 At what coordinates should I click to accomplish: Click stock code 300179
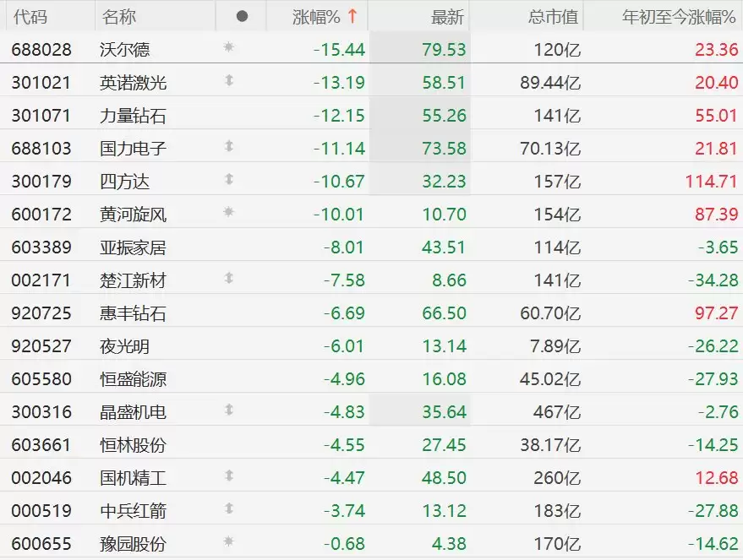point(41,182)
